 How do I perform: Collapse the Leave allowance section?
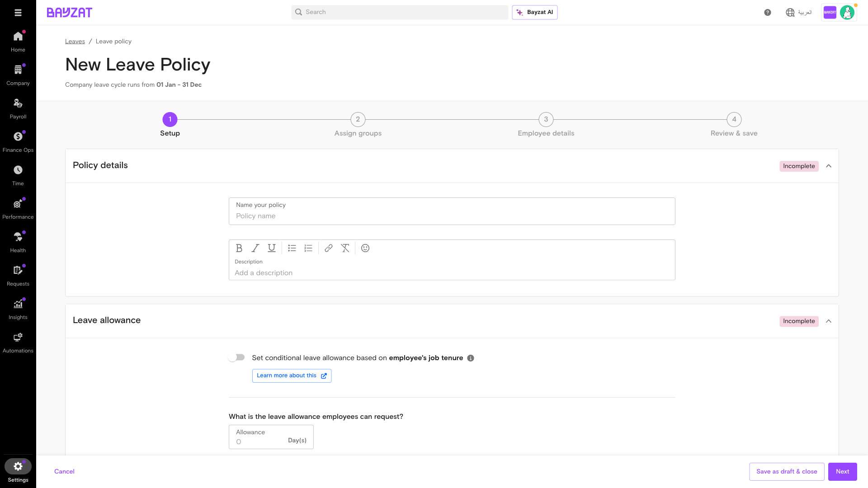(829, 321)
